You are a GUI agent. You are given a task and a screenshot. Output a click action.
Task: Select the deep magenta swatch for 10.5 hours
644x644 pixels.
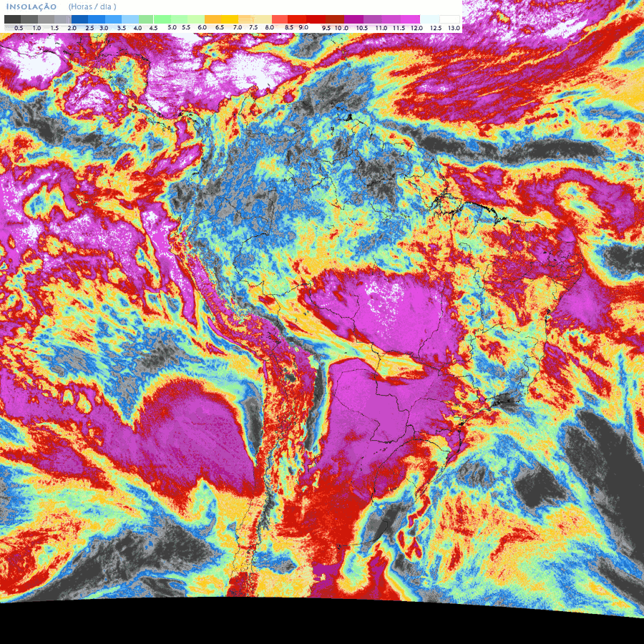[354, 19]
